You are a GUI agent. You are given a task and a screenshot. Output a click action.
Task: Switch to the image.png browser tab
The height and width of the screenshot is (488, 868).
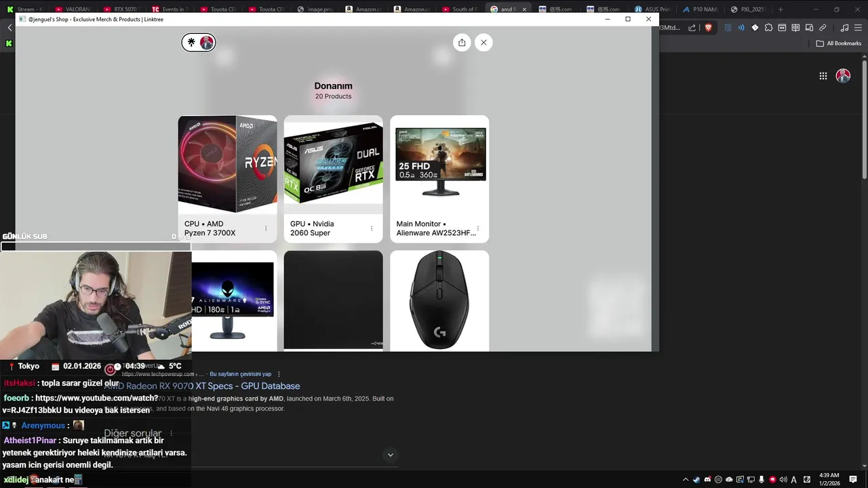(314, 9)
